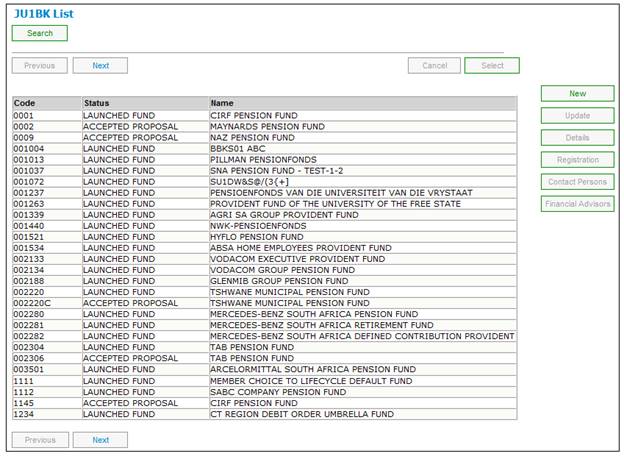624x459 pixels.
Task: Cancel the list selection
Action: click(434, 66)
